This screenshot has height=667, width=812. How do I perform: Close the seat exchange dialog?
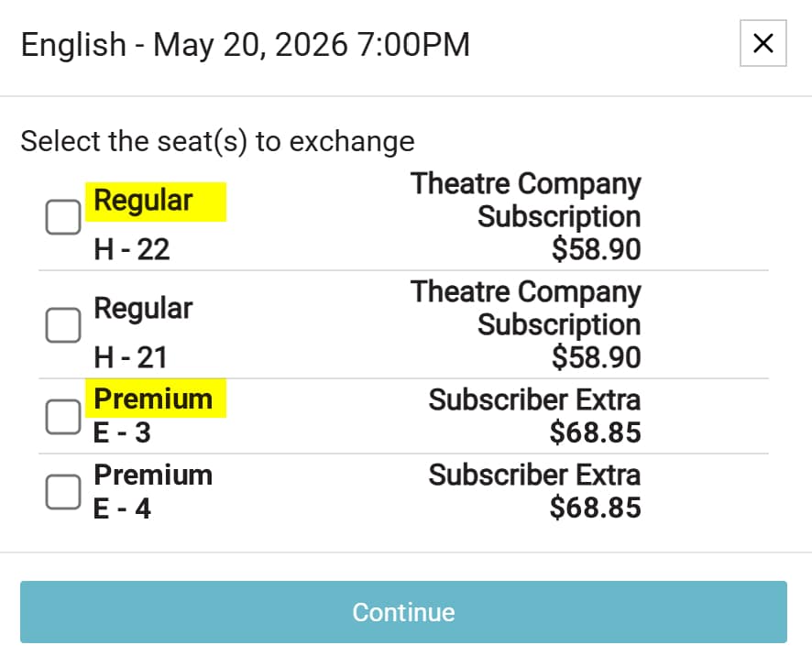[763, 43]
